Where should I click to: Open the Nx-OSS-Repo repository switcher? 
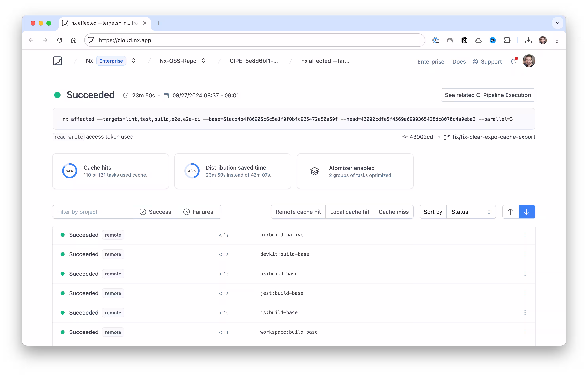[x=203, y=61]
